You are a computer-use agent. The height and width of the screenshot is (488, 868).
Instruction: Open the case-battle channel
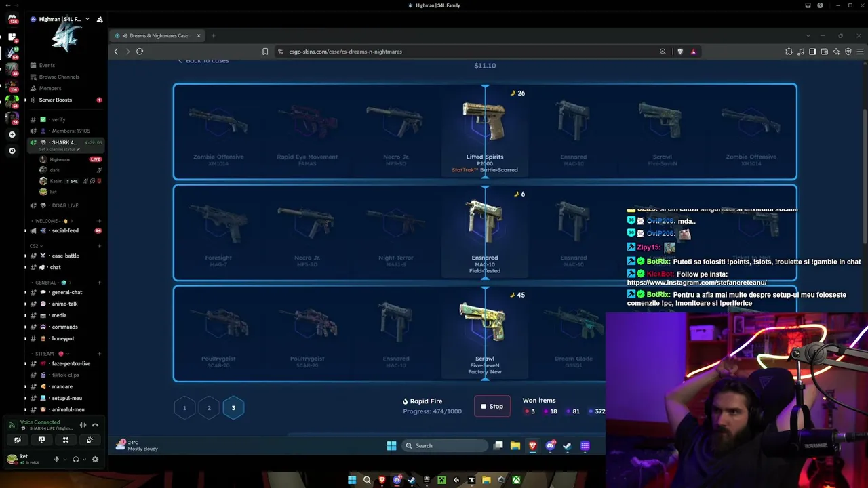coord(64,256)
